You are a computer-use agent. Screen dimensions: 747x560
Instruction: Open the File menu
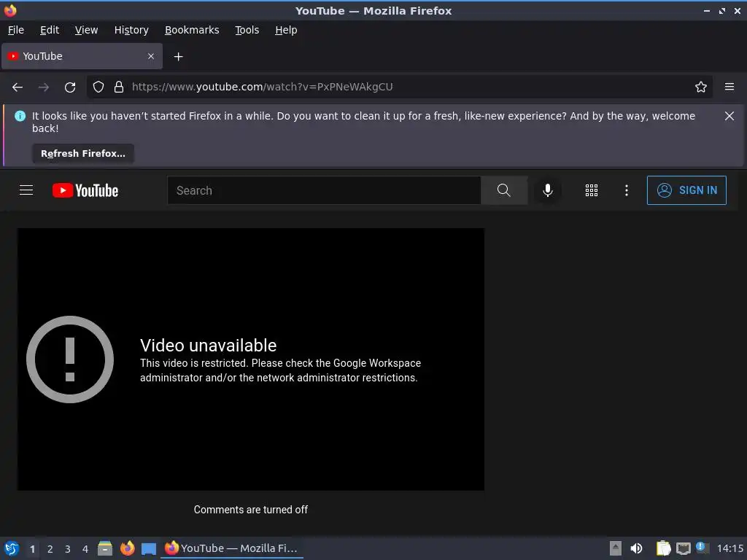pyautogui.click(x=16, y=30)
